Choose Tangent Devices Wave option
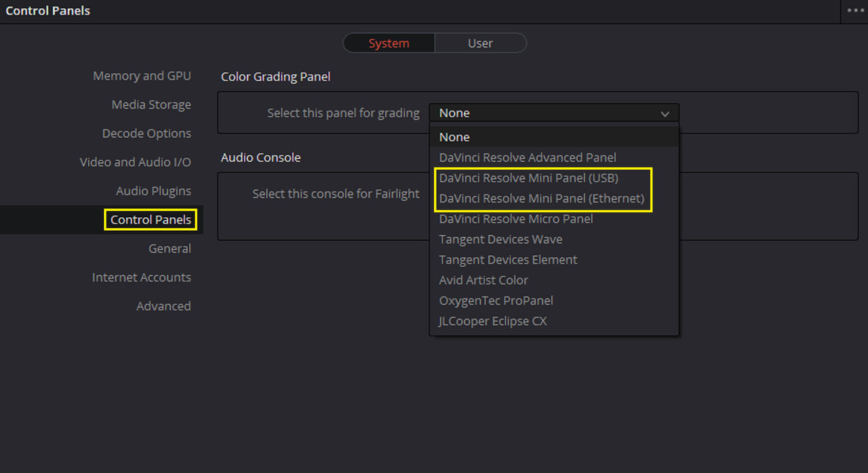 [554, 239]
